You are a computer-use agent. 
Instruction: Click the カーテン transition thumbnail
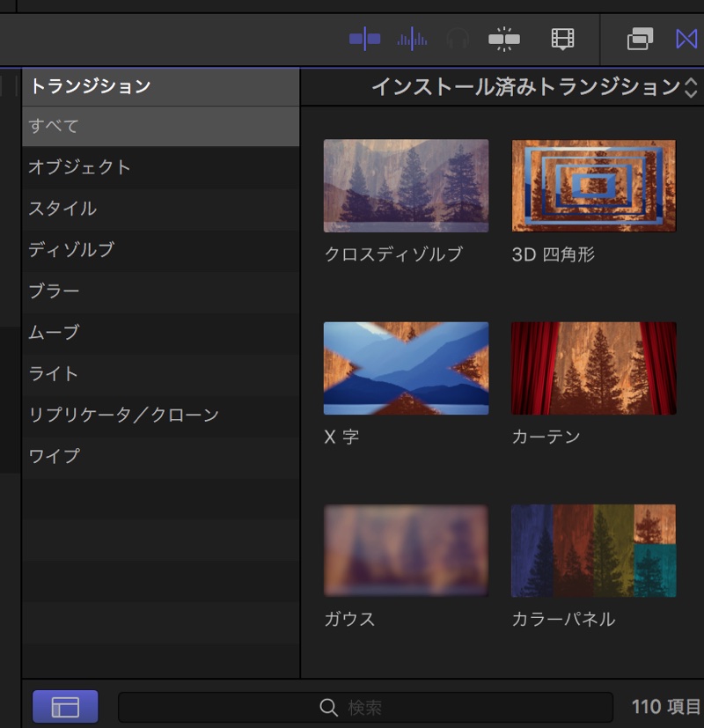click(594, 368)
